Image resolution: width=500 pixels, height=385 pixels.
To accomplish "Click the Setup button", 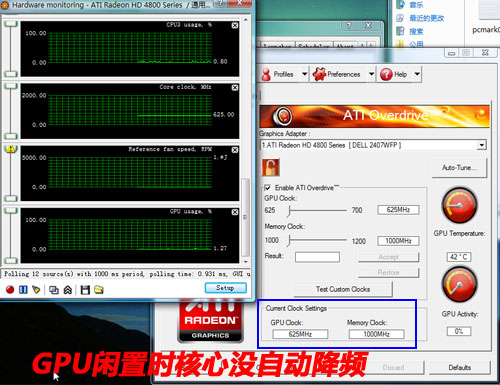I will click(x=226, y=288).
